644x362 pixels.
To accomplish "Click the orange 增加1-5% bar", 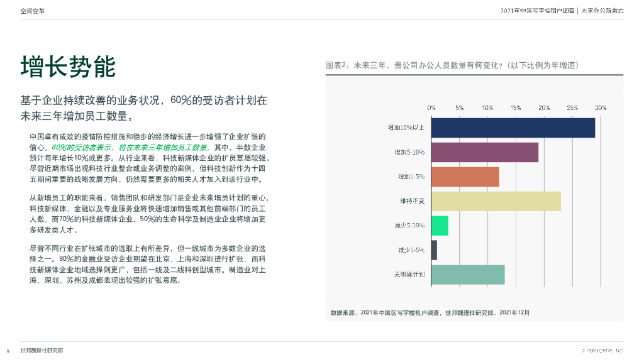I will (x=465, y=177).
